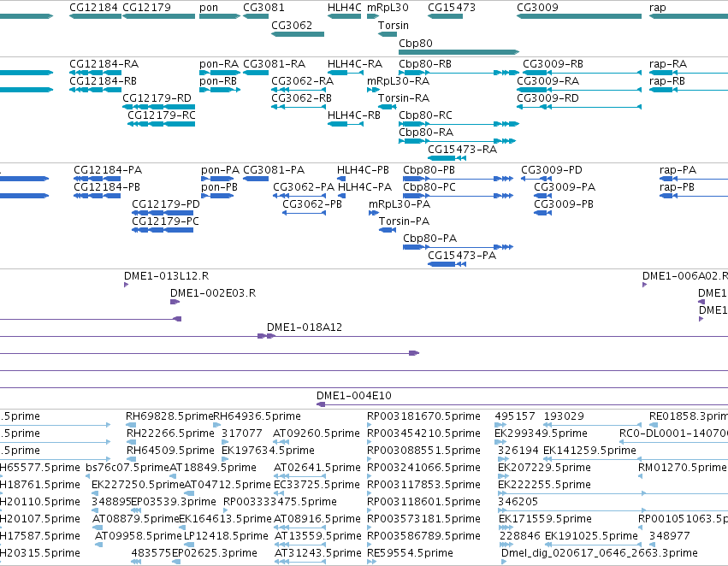Click transcript mRpL30-RA

point(398,80)
